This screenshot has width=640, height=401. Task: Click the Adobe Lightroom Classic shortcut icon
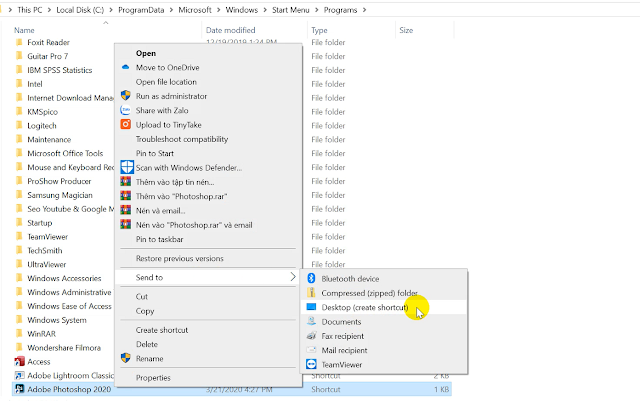click(x=19, y=375)
